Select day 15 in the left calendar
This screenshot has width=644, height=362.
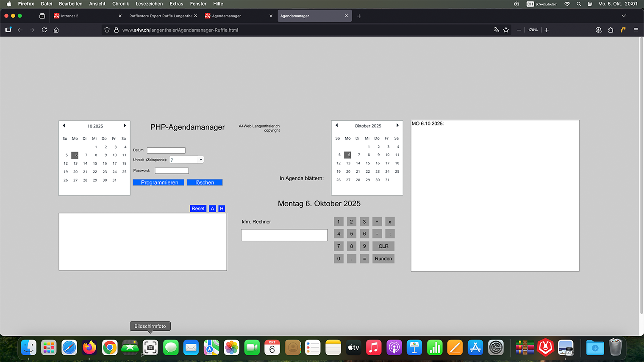pyautogui.click(x=95, y=163)
